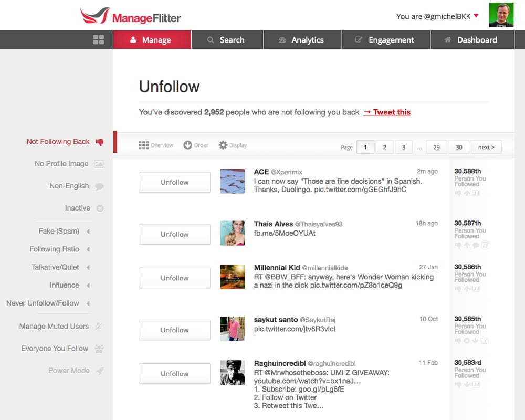Open the Analytics tab

click(x=303, y=40)
